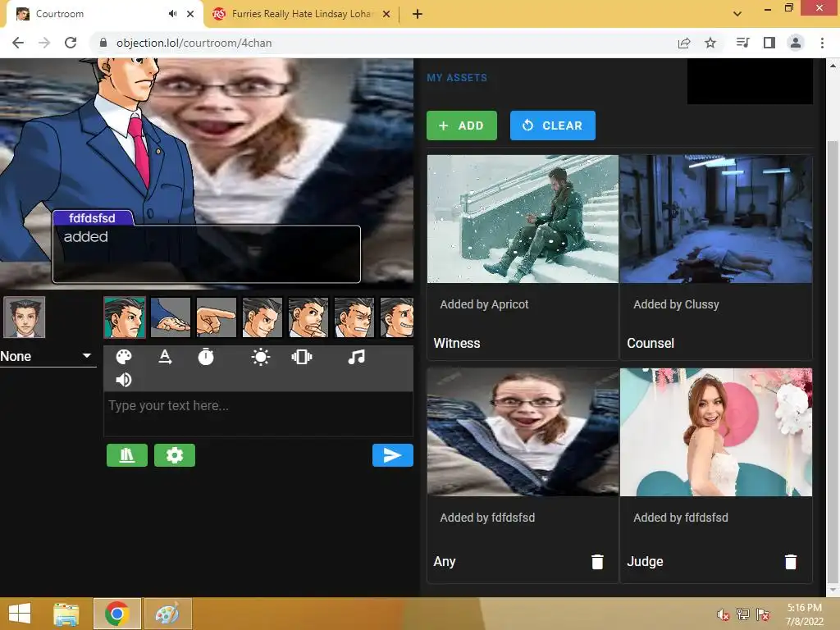Image resolution: width=840 pixels, height=630 pixels.
Task: Send the message with blue arrow button
Action: tap(393, 455)
